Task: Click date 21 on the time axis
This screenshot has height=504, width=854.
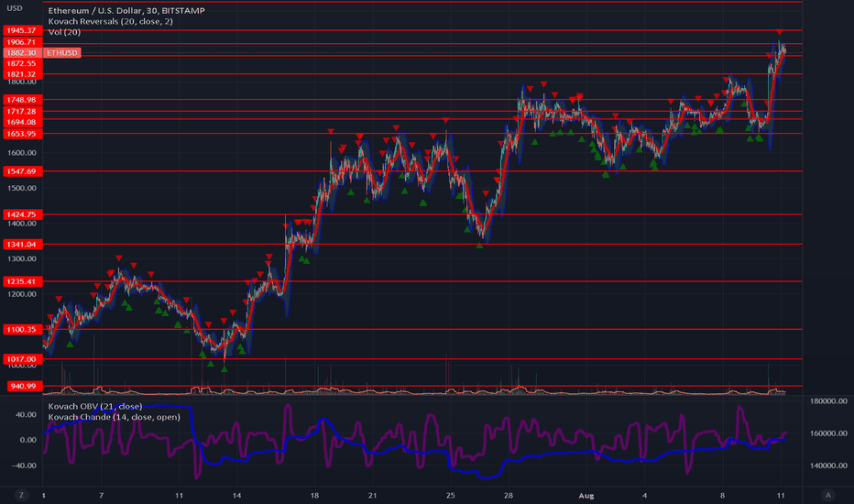Action: click(372, 495)
